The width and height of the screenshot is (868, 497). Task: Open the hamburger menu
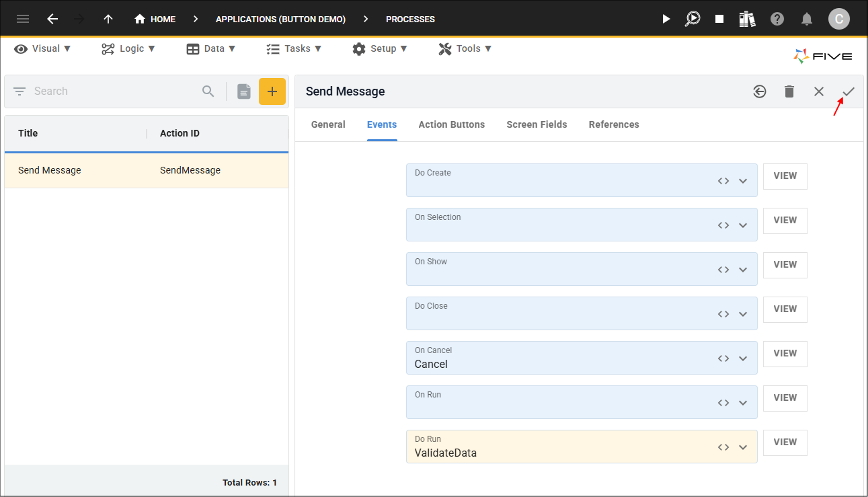23,19
